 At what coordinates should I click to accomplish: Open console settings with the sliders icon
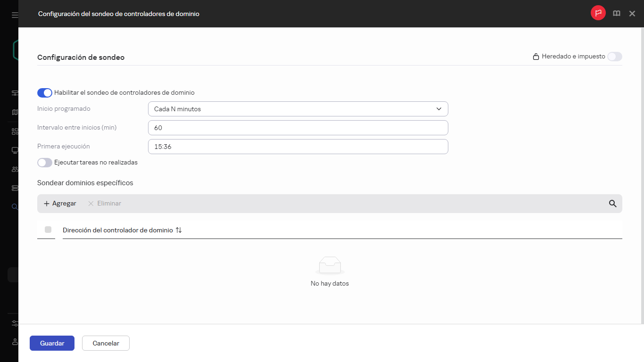pos(14,323)
